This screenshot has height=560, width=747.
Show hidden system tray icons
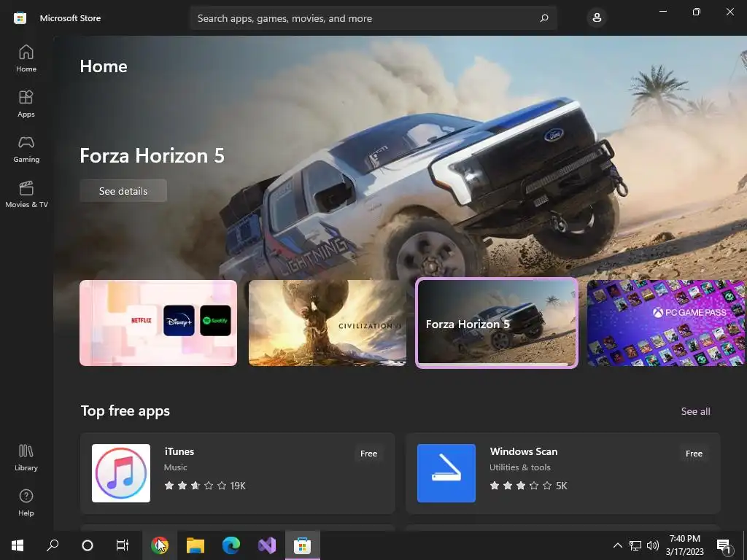[617, 545]
